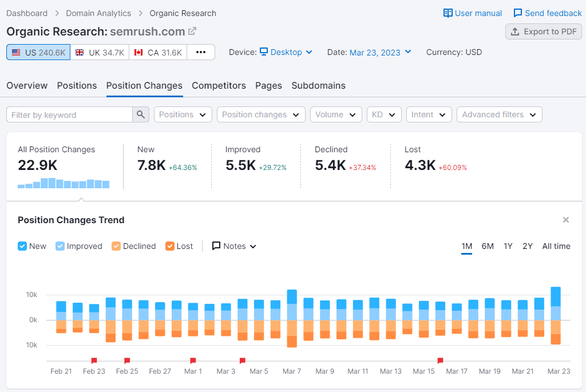Click the All Position Changes 22.9K card
586x392 pixels.
click(x=64, y=167)
